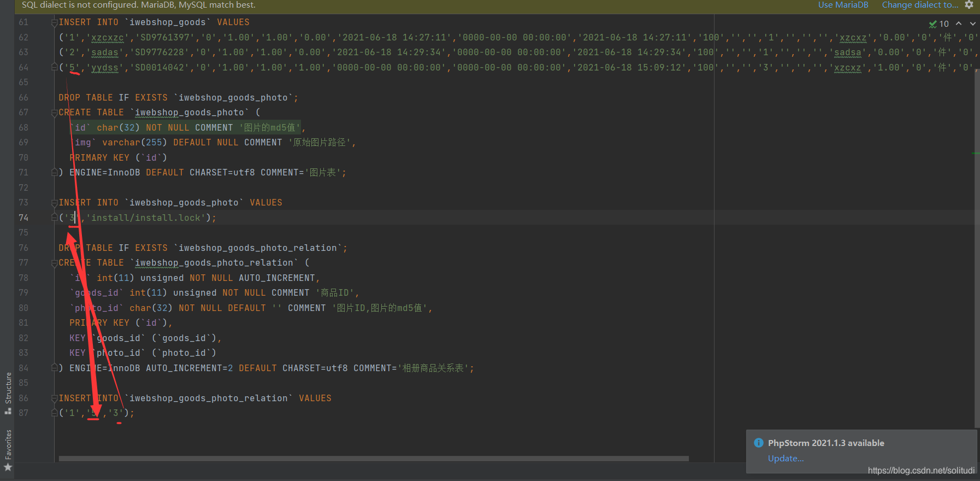Collapse the INSERT fold at line 73

54,203
